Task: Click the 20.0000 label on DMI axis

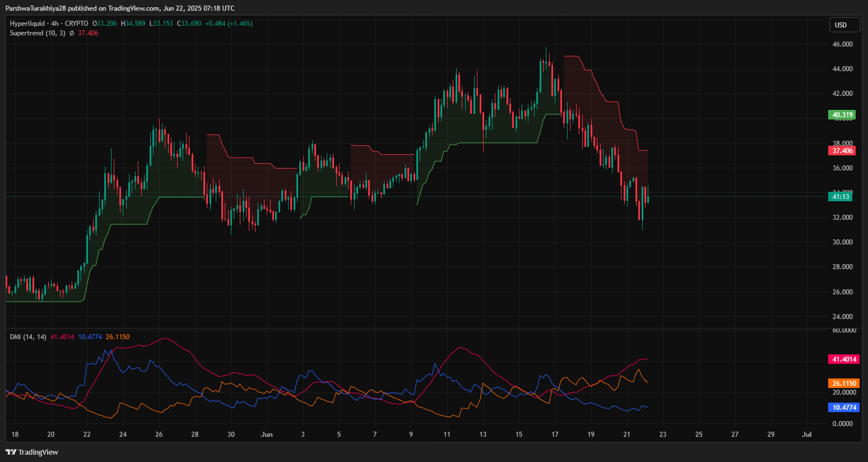Action: 844,392
